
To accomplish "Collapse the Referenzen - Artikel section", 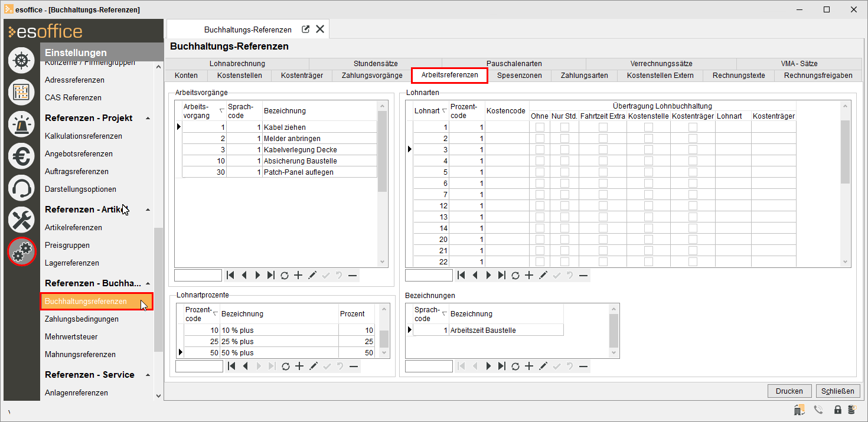I will [x=148, y=210].
